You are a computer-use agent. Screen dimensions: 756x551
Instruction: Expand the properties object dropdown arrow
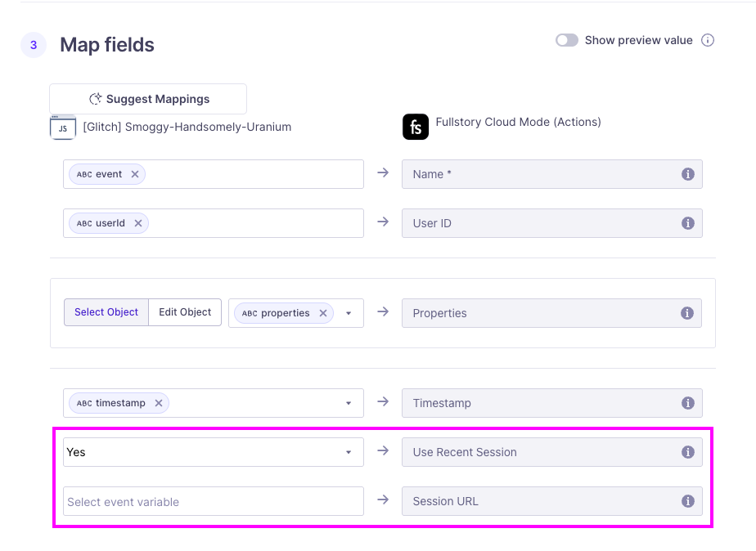[349, 313]
